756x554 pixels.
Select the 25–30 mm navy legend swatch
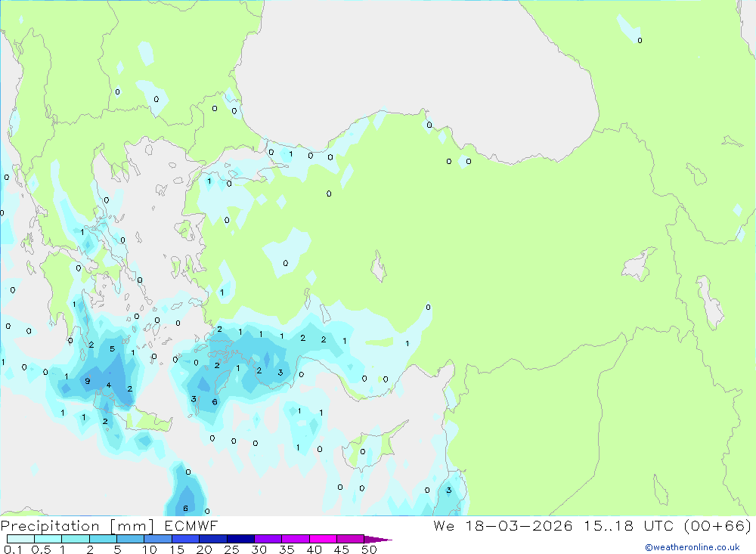click(x=240, y=539)
